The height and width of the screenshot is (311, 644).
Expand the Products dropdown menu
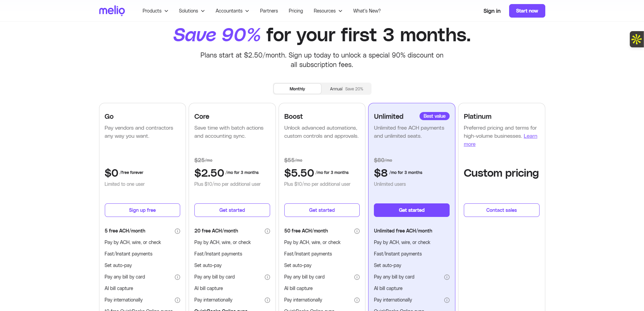pyautogui.click(x=155, y=11)
